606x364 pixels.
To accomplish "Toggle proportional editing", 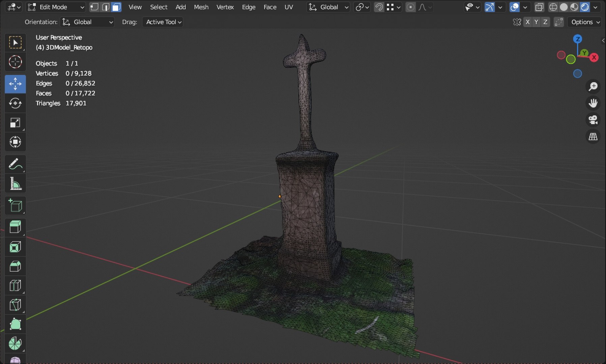I will (x=410, y=7).
